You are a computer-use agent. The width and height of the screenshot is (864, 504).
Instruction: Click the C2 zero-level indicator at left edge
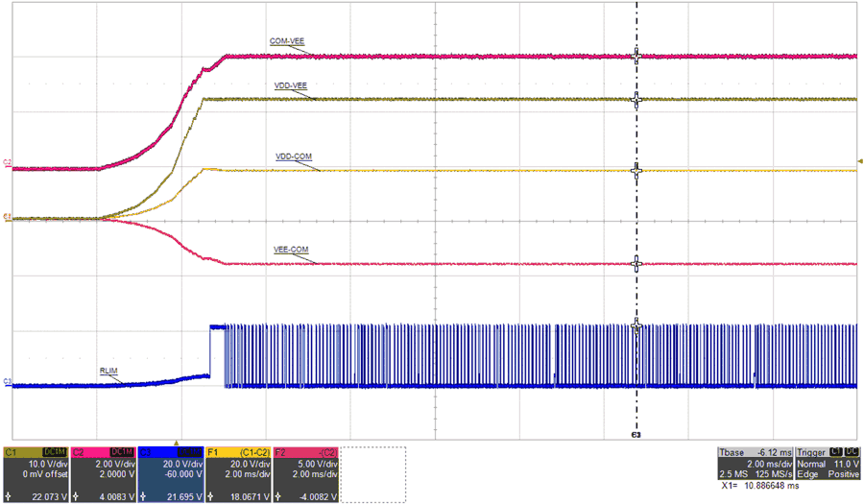[x=7, y=163]
